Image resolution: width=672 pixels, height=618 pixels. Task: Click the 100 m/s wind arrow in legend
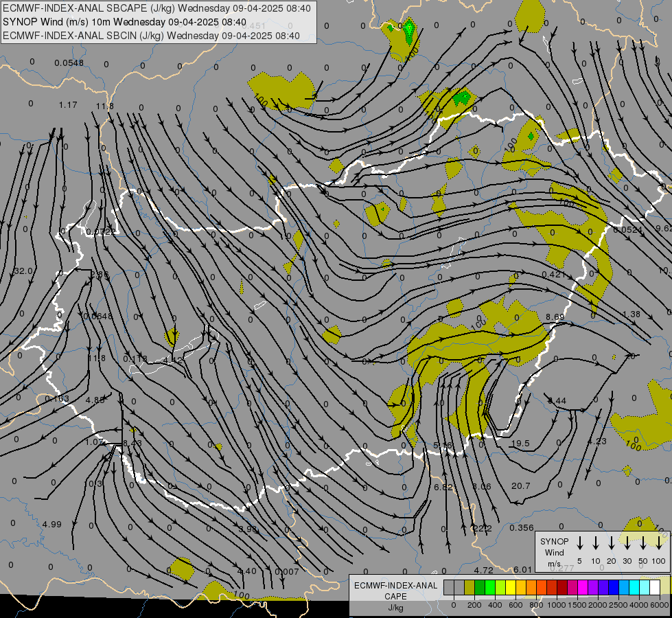pos(659,543)
